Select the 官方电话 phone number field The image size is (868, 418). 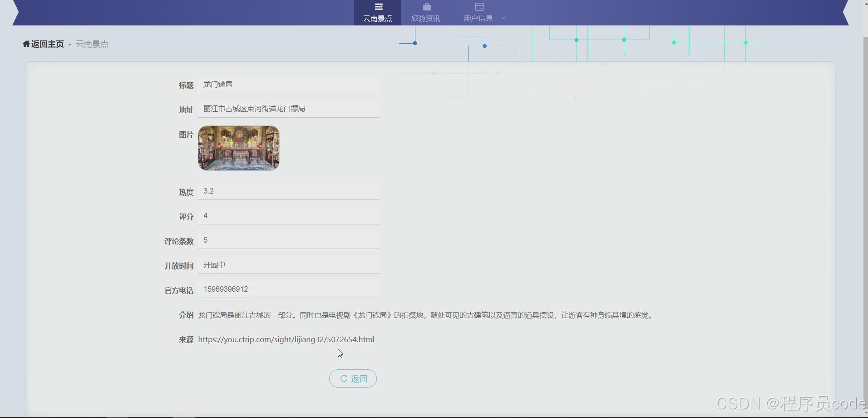[288, 289]
